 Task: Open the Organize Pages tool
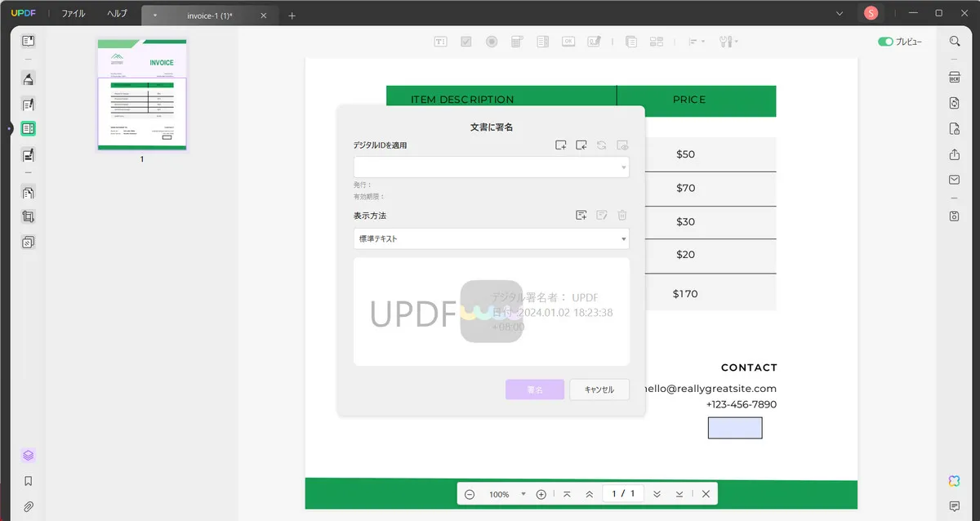point(29,193)
